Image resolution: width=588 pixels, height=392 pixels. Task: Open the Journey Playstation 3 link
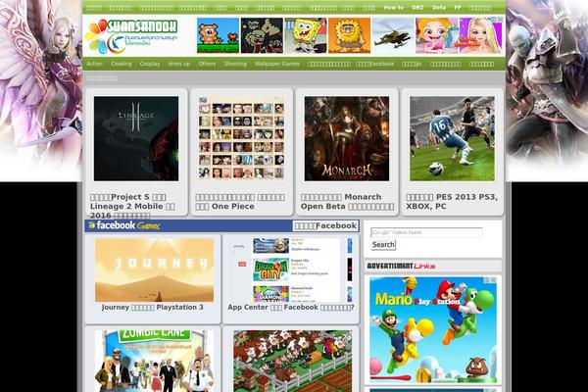(153, 307)
